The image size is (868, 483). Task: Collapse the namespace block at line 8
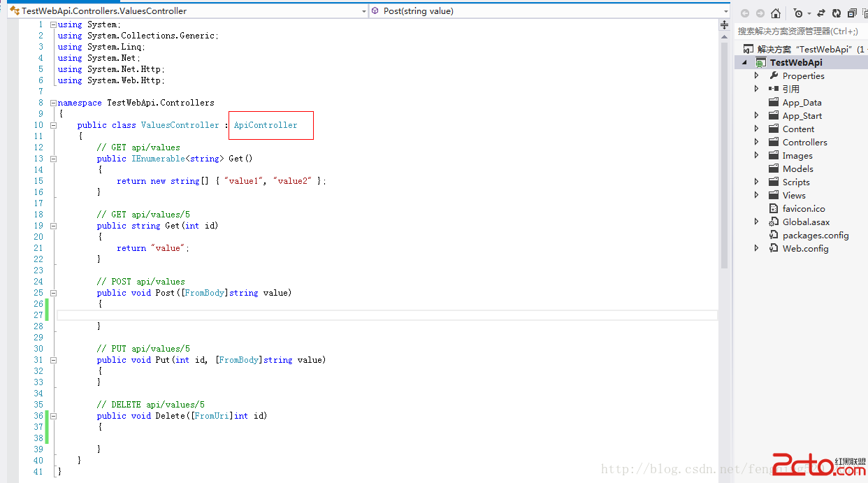(53, 103)
